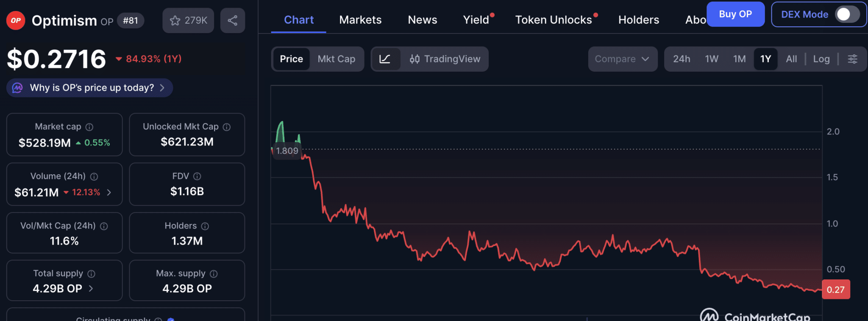Image resolution: width=868 pixels, height=321 pixels.
Task: Expand the Total supply chevron
Action: [x=91, y=288]
